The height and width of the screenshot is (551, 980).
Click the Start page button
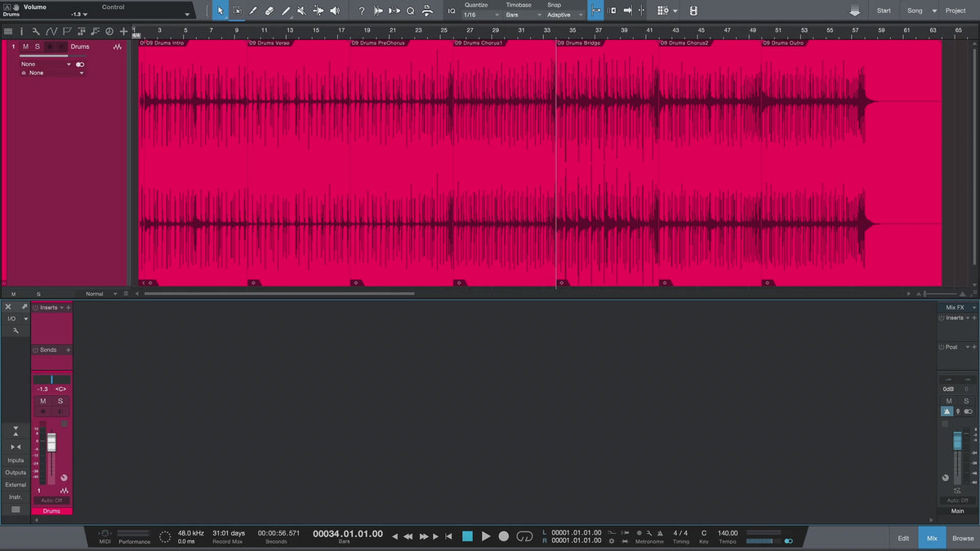click(x=884, y=11)
